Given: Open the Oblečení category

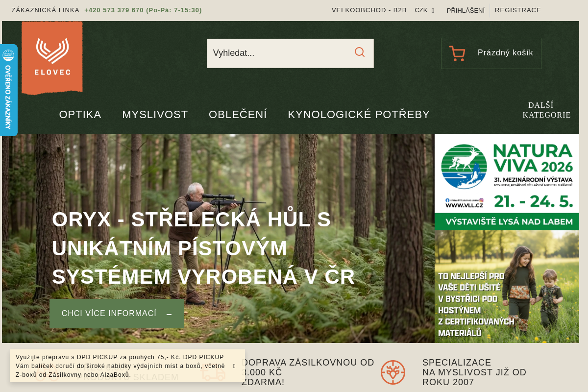Looking at the screenshot, I should pos(238,115).
